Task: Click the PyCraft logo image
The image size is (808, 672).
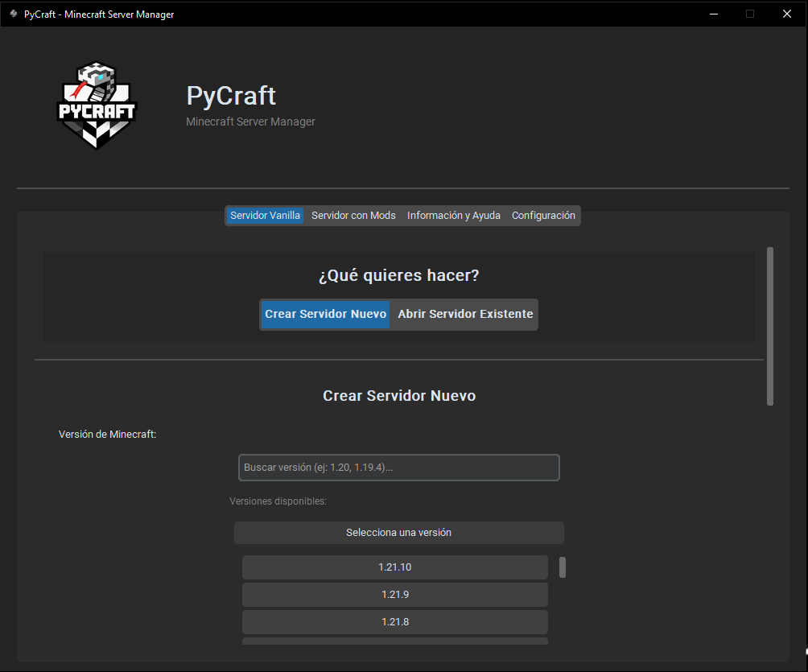Action: click(x=97, y=105)
